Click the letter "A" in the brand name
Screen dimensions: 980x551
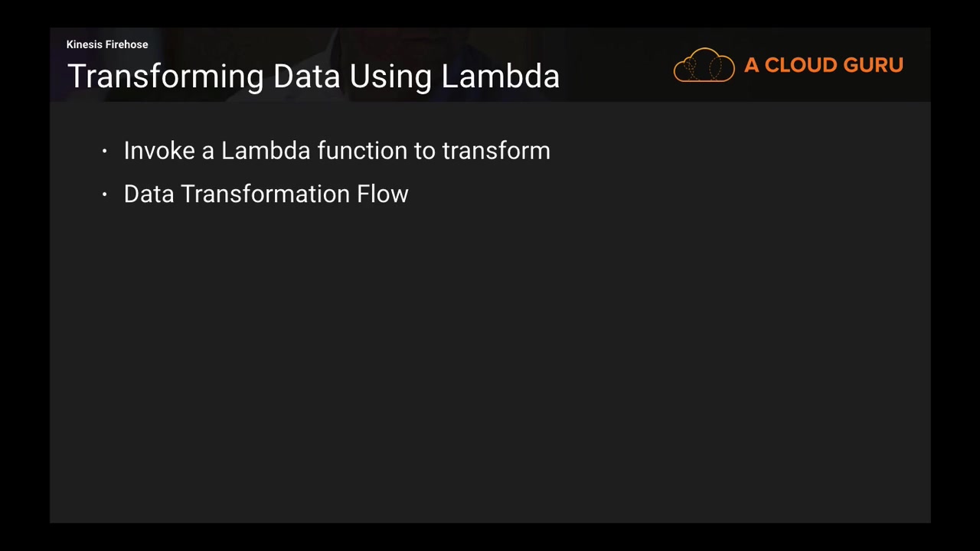751,65
